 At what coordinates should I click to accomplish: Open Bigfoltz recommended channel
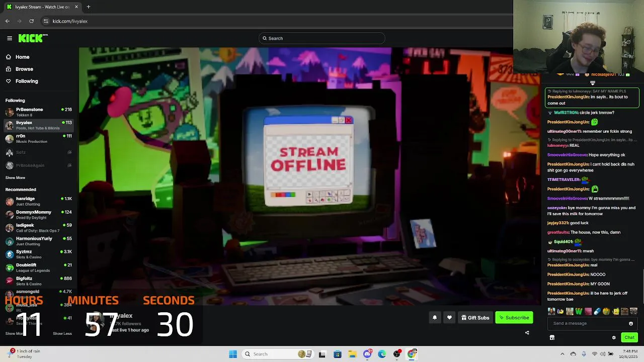point(39,281)
